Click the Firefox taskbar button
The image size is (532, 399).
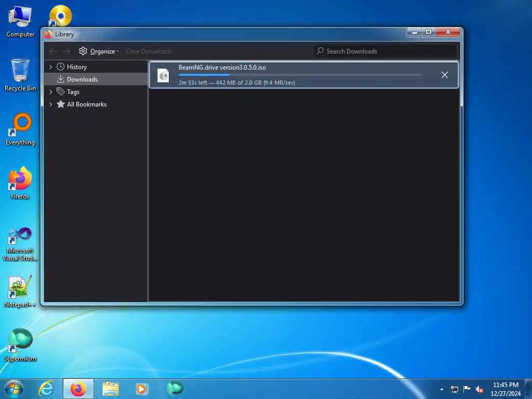coord(78,389)
